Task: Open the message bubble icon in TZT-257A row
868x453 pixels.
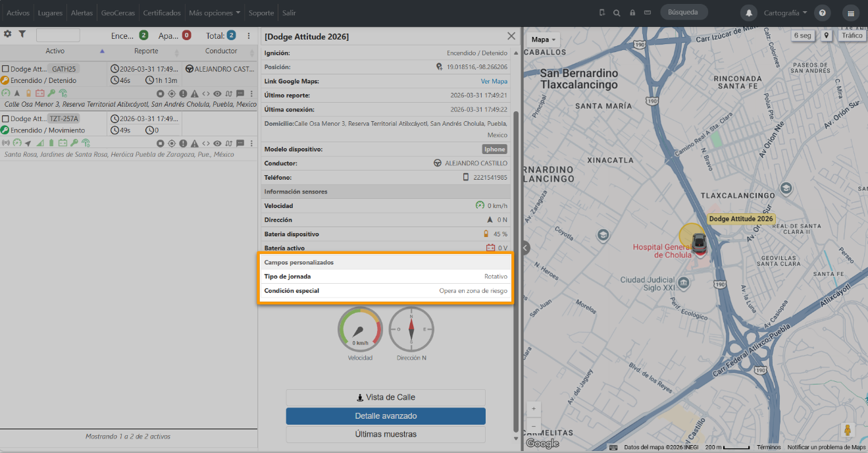Action: [x=240, y=143]
